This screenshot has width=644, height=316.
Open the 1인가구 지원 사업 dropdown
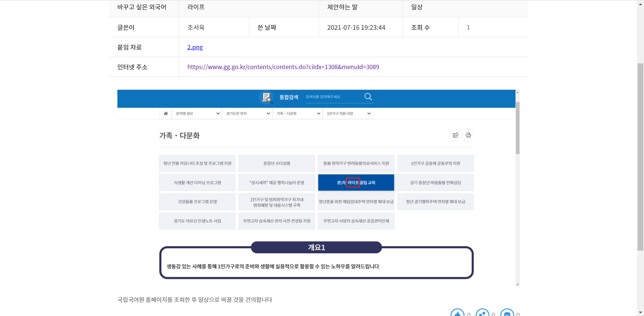(x=348, y=114)
